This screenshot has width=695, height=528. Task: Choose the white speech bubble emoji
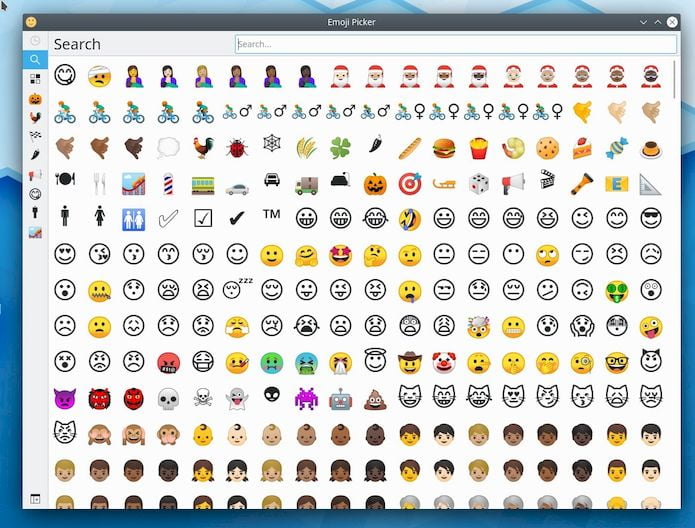[168, 148]
